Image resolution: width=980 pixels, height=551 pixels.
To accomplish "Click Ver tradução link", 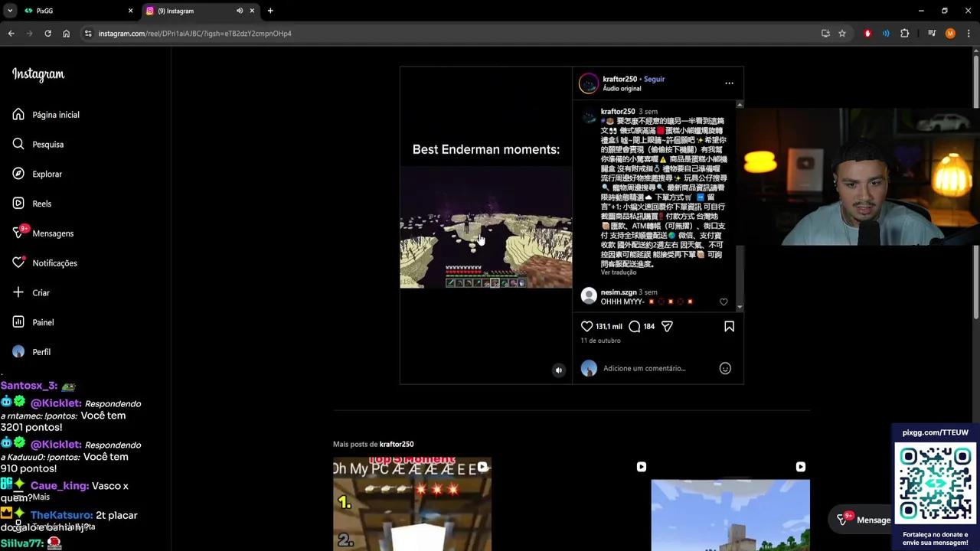I will pos(619,272).
